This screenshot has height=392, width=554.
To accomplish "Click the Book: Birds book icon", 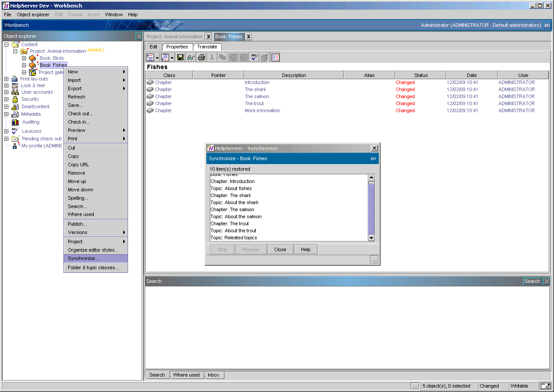I will (33, 58).
